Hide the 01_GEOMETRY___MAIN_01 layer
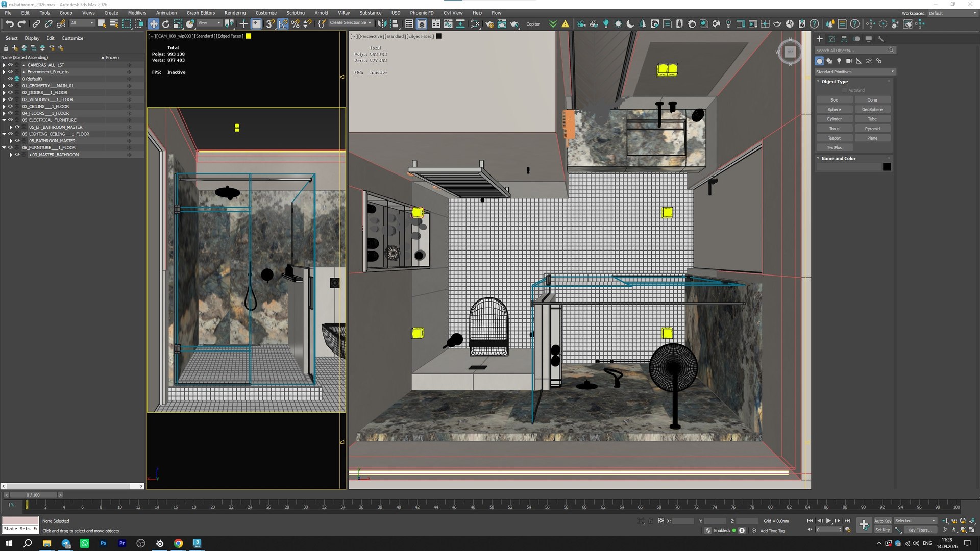980x551 pixels. tap(10, 86)
